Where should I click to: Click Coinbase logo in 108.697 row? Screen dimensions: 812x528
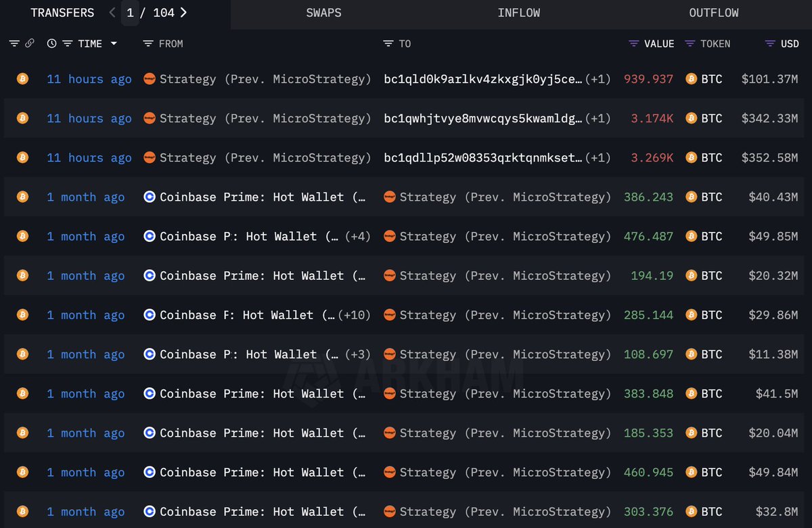[x=150, y=354]
